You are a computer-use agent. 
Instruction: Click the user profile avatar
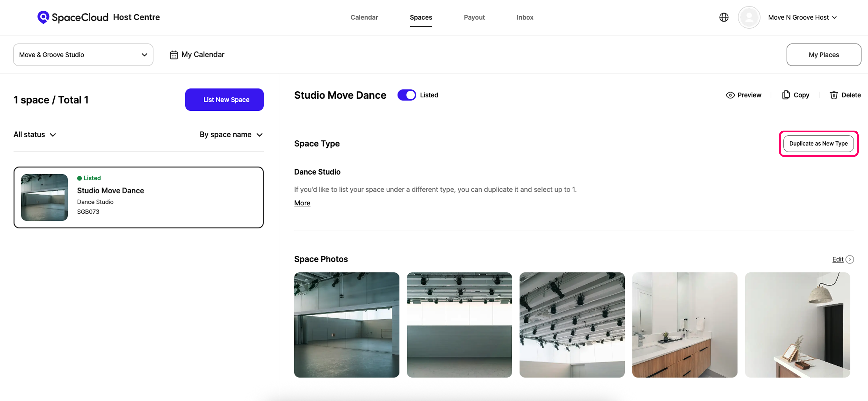tap(749, 17)
